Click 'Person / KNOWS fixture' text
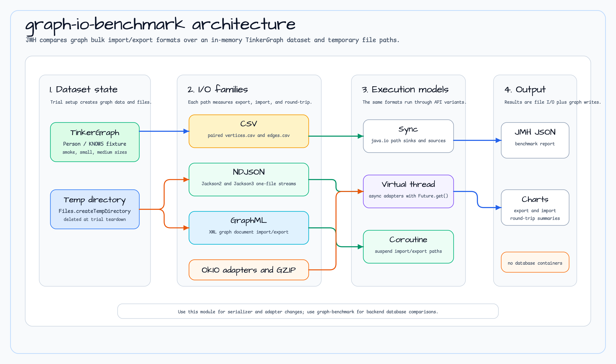This screenshot has width=616, height=364. tap(95, 144)
